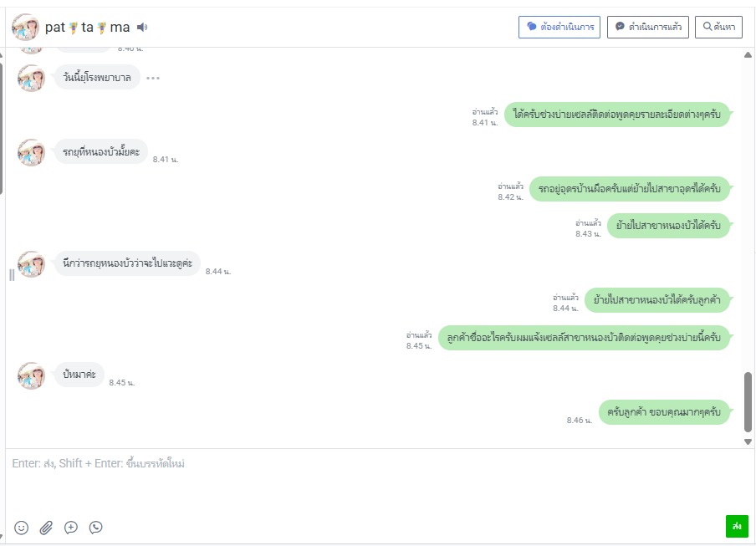
Task: Click the chat scrollbar thumb
Action: [748, 402]
